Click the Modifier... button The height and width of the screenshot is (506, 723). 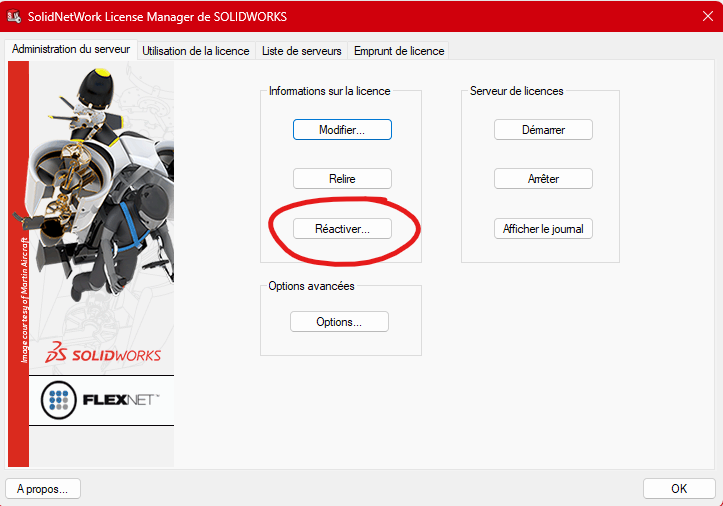point(342,130)
